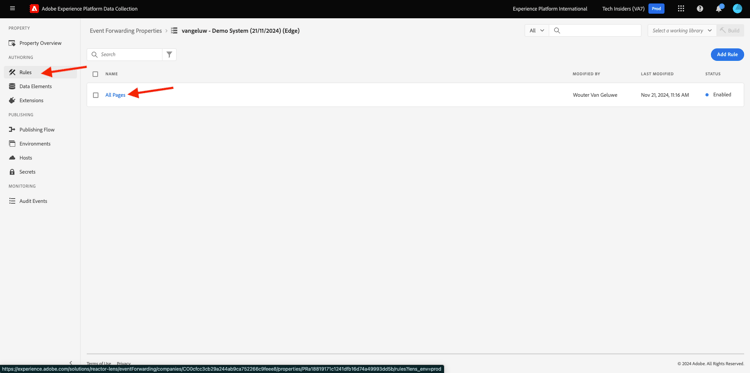
Task: Open the Privacy footer link
Action: [x=123, y=363]
